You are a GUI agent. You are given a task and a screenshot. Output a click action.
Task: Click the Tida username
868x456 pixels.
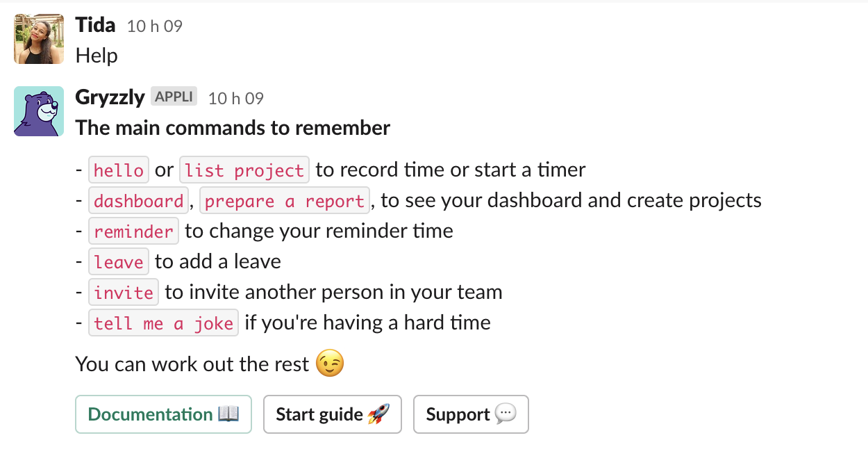(x=95, y=25)
